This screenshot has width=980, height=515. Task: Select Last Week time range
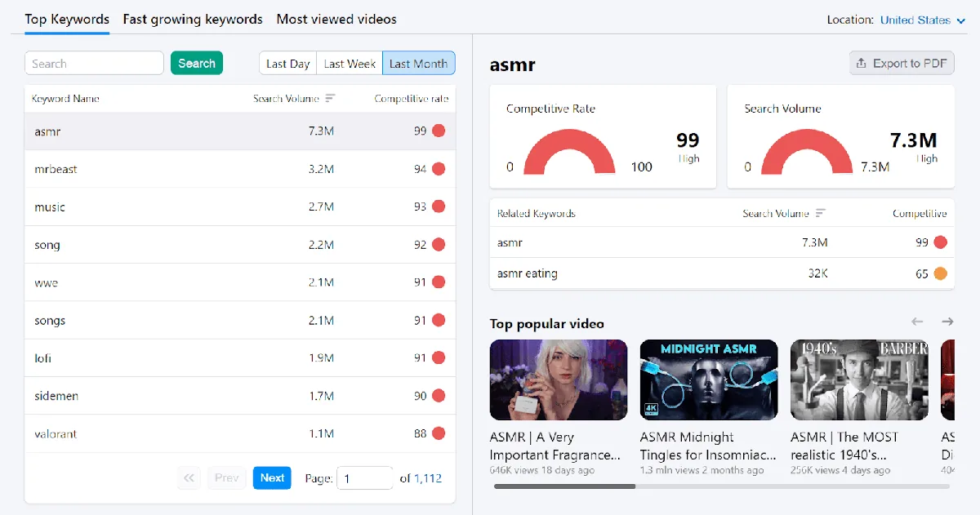[x=350, y=64]
